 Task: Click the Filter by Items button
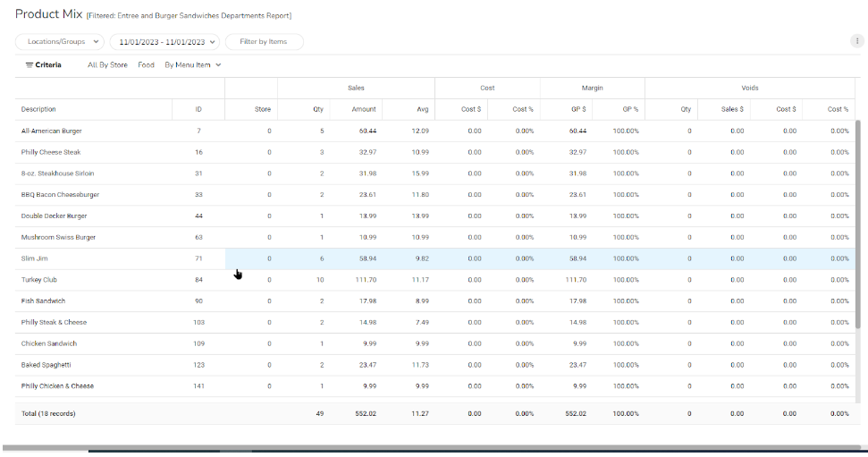click(264, 42)
